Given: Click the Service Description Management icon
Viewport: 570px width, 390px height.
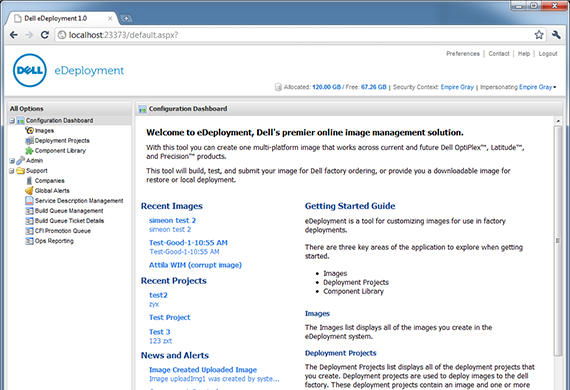Looking at the screenshot, I should [x=29, y=201].
